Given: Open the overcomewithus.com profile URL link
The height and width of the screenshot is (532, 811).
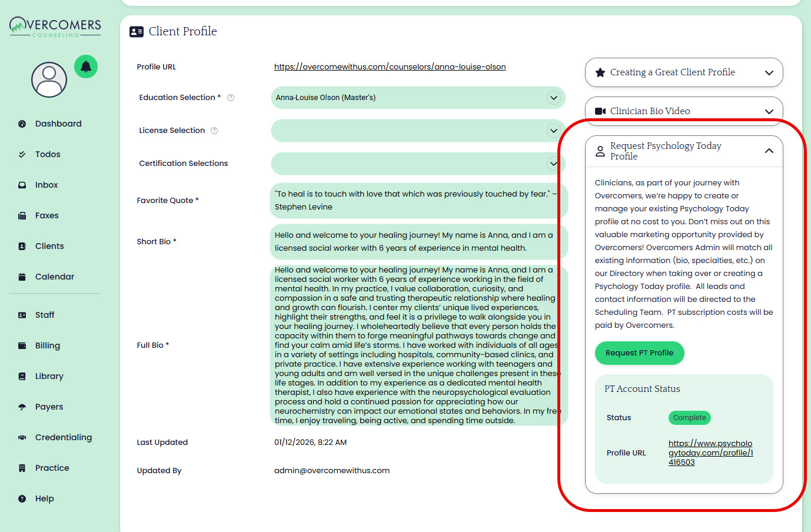Looking at the screenshot, I should [390, 67].
